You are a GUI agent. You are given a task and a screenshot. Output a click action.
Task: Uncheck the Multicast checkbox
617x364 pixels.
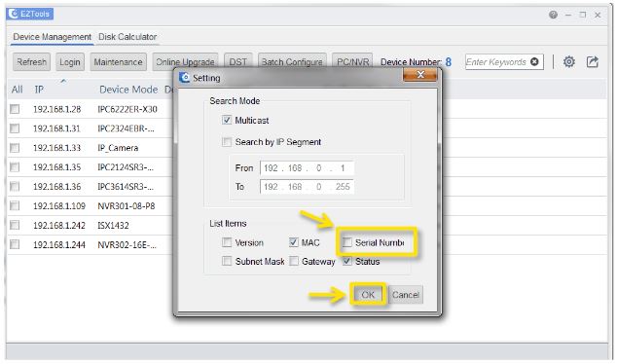tap(227, 120)
